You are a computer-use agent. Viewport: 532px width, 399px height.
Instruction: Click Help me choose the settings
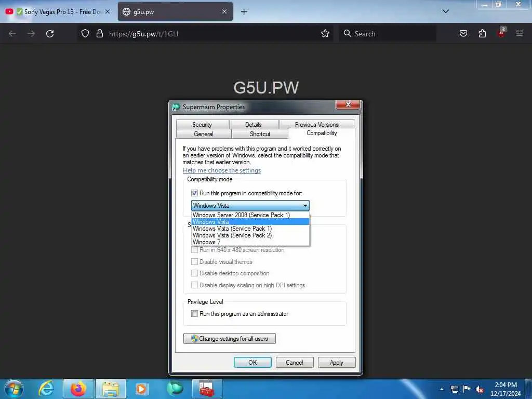[221, 170]
